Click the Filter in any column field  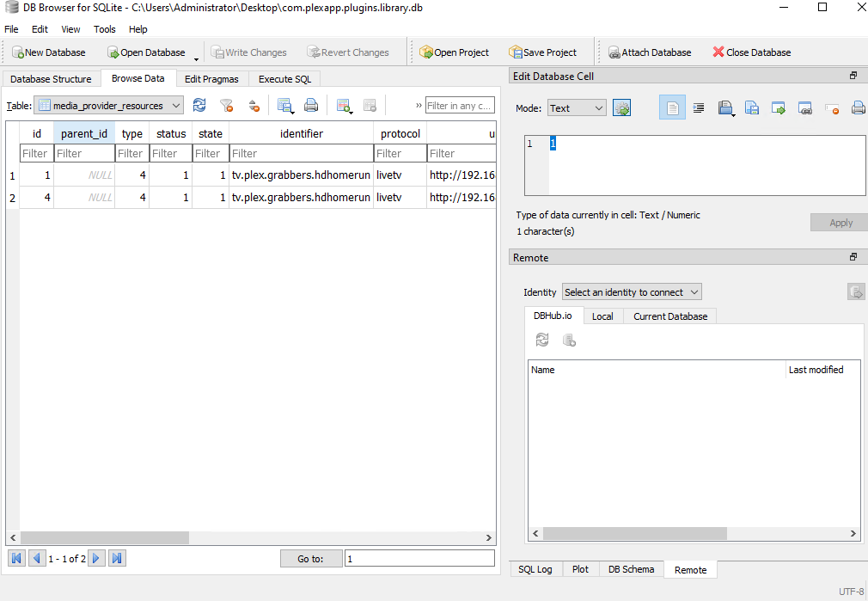coord(460,105)
